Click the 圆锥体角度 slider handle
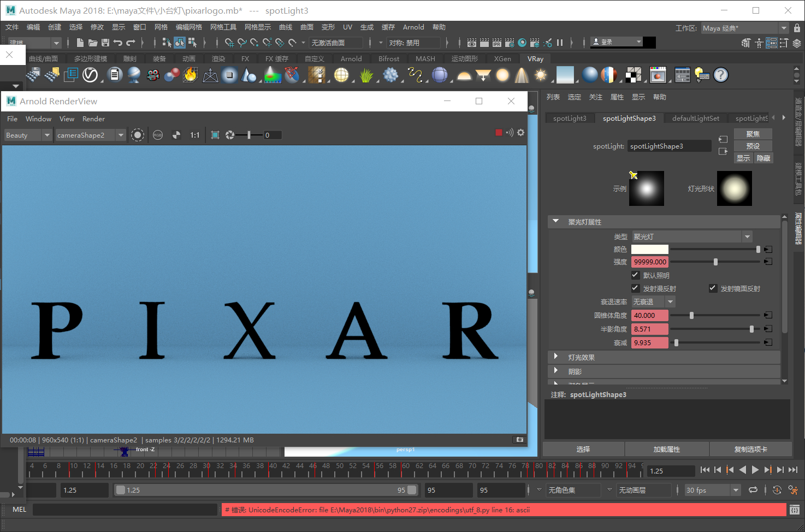This screenshot has height=532, width=805. coord(692,315)
